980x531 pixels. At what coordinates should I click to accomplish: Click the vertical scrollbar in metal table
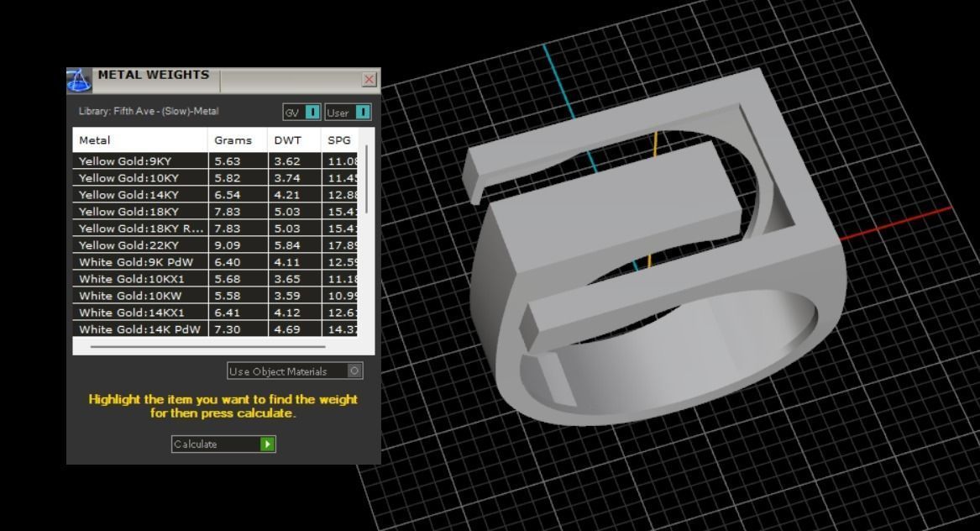[366, 180]
